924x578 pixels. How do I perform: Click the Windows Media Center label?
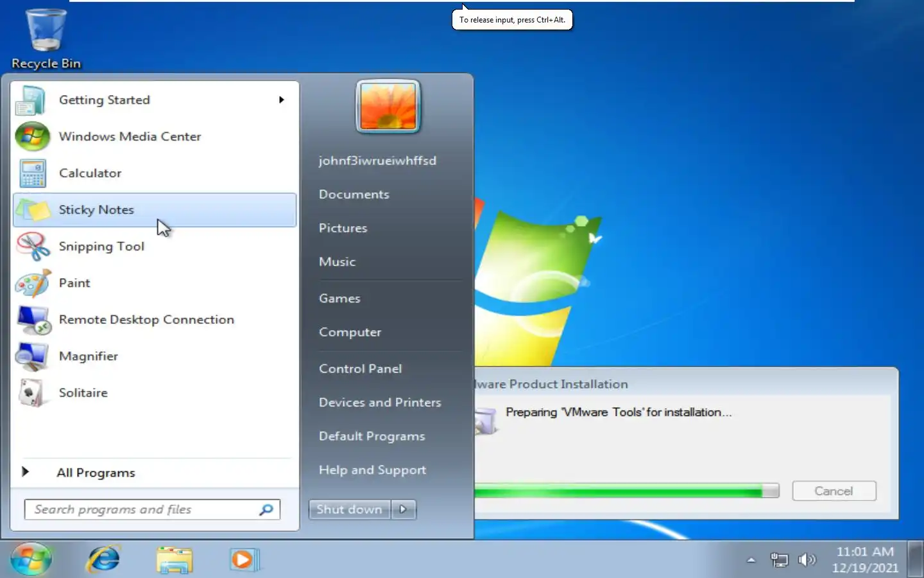coord(130,137)
